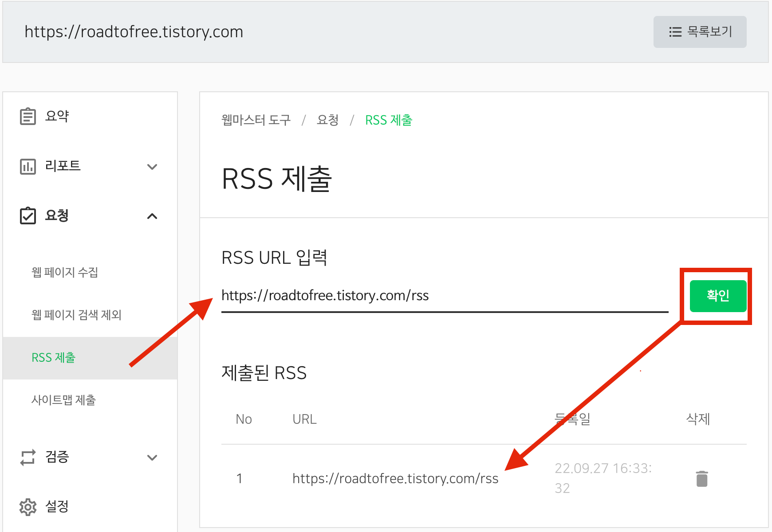Click the 검증 sync arrows icon
Viewport: 772px width, 532px height.
point(28,458)
